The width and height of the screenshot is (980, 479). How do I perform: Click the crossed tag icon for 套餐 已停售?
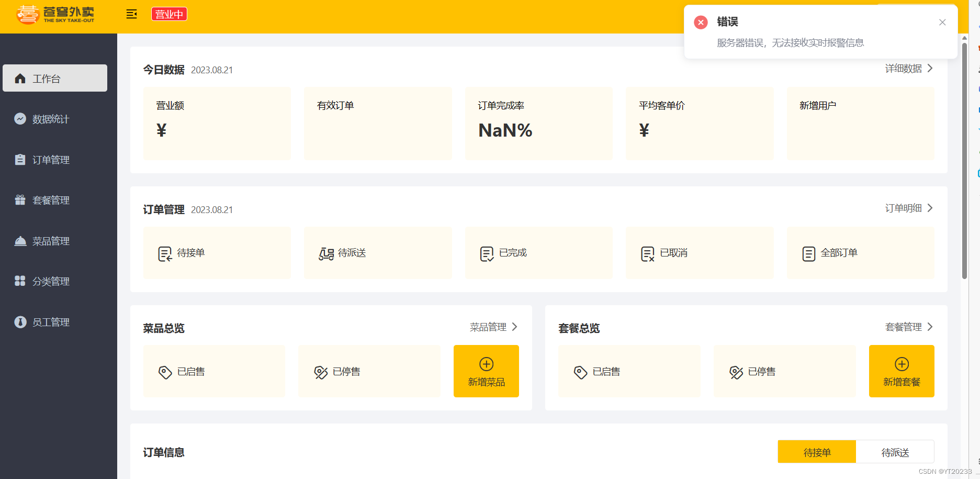click(x=736, y=372)
